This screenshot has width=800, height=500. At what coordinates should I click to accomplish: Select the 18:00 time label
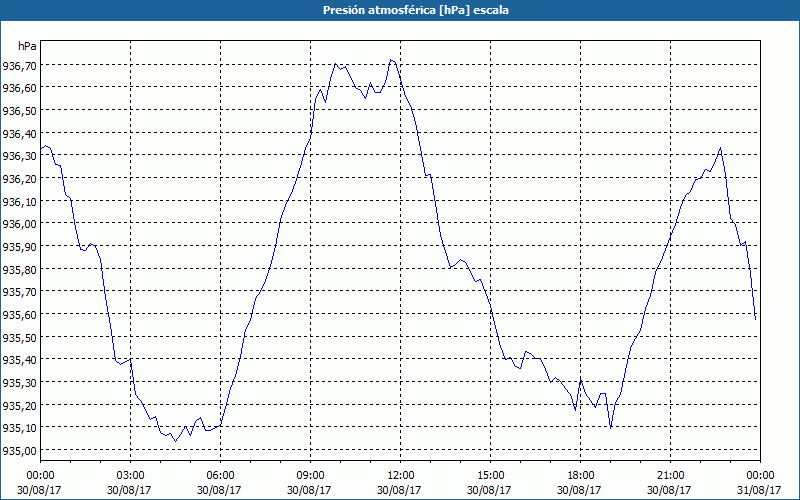(x=580, y=476)
